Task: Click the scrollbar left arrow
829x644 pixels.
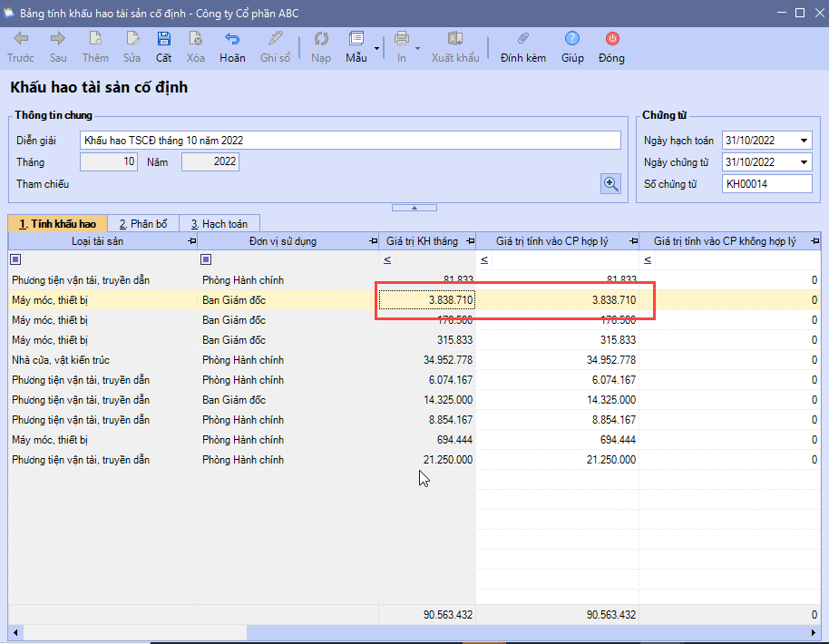Action: coord(15,632)
